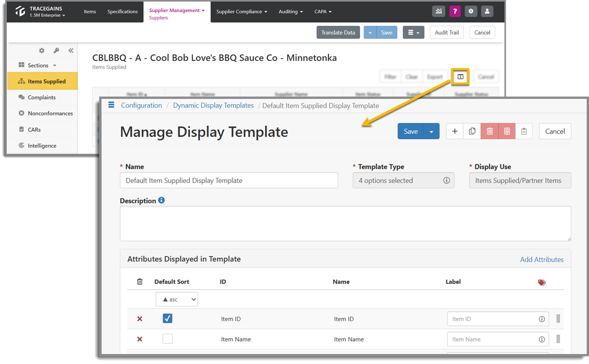This screenshot has width=589, height=364.
Task: Click the plus icon to add template
Action: pos(455,131)
